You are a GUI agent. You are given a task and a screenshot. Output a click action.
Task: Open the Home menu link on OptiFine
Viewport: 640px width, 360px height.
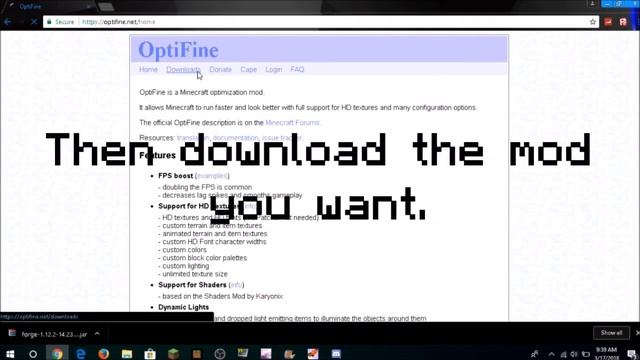148,69
